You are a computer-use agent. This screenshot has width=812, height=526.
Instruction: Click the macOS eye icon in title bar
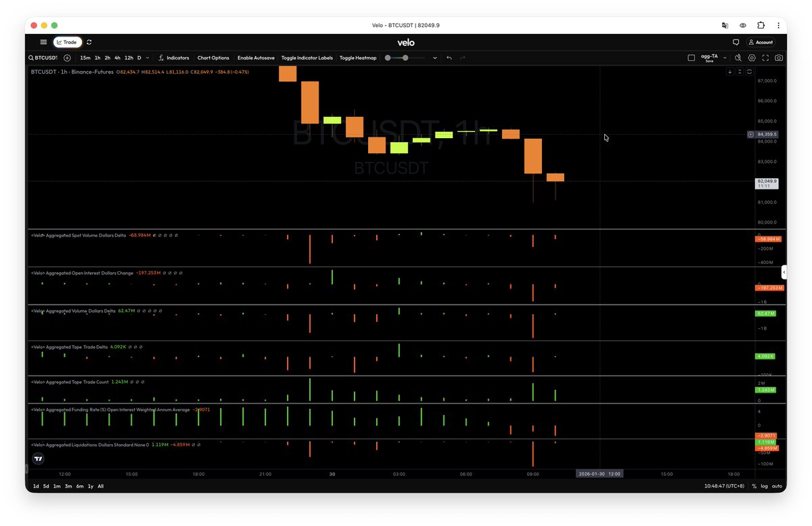(743, 25)
